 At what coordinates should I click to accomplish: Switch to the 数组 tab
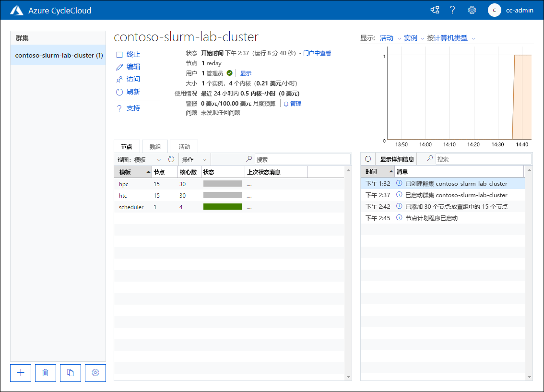pos(155,147)
